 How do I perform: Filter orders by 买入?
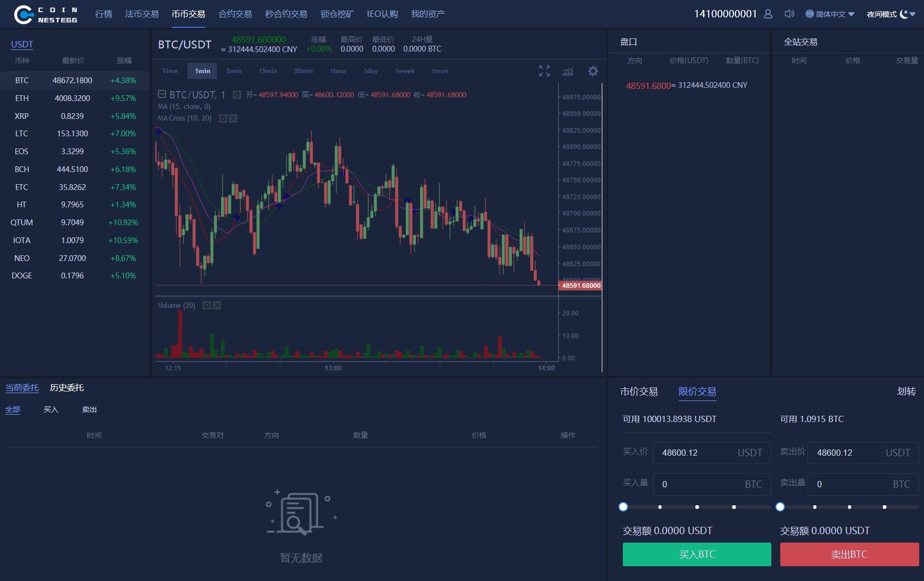pyautogui.click(x=51, y=409)
